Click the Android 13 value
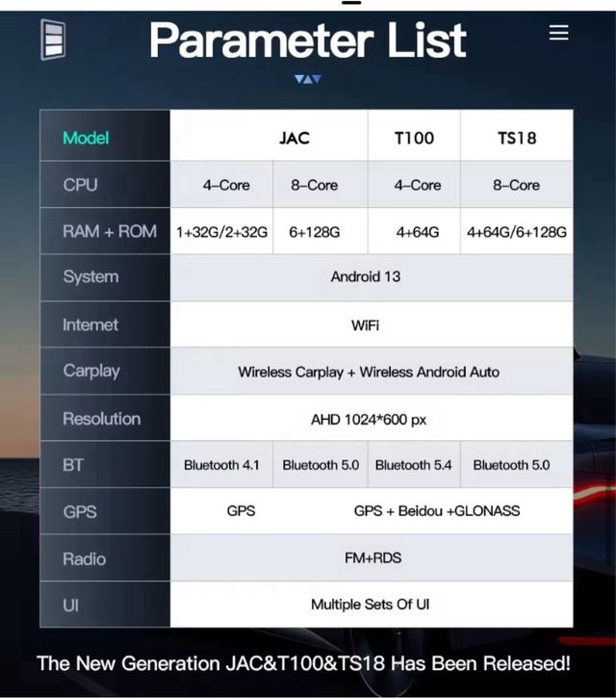 pyautogui.click(x=366, y=276)
